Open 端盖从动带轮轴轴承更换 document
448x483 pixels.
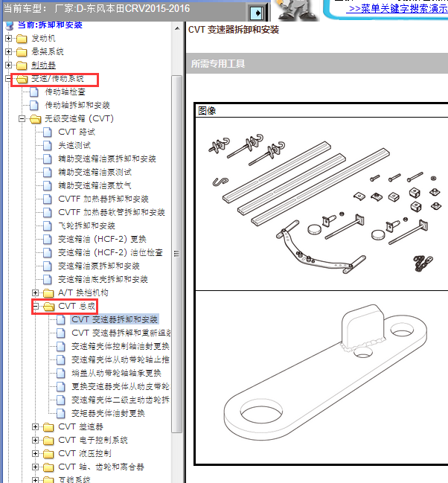[117, 373]
